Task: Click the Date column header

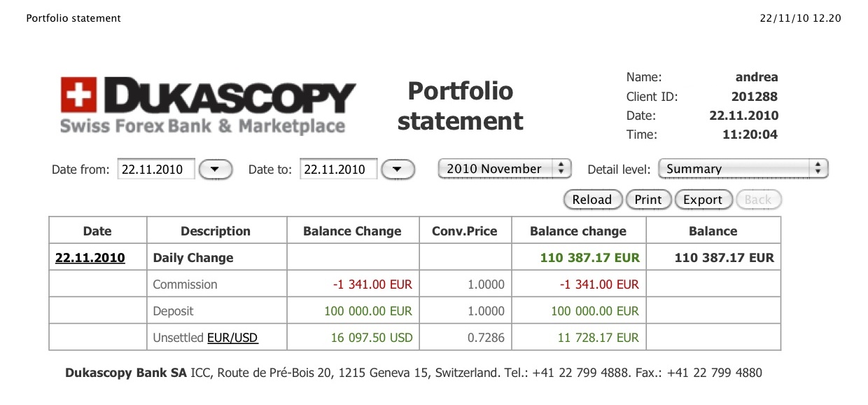Action: 97,231
